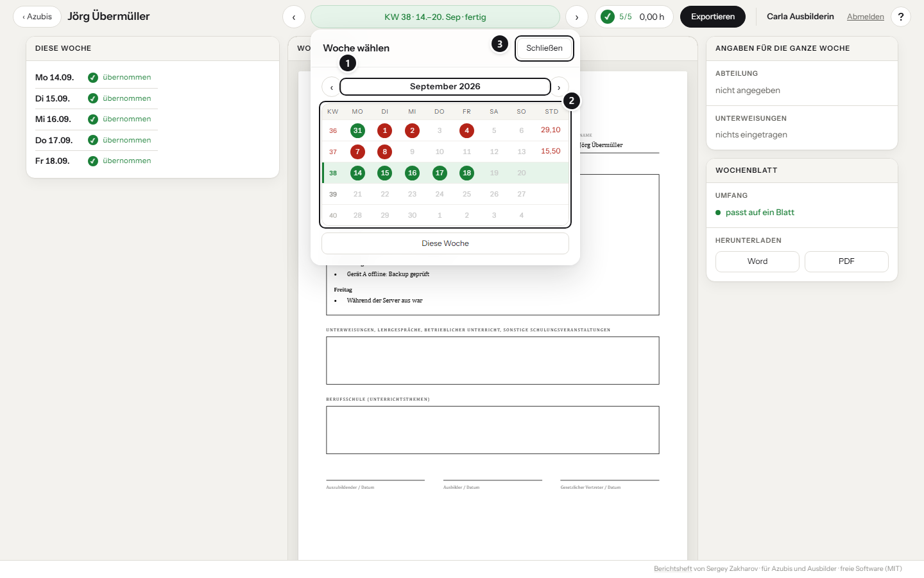Select day 31 in week 36
This screenshot has width=924, height=578.
click(357, 130)
